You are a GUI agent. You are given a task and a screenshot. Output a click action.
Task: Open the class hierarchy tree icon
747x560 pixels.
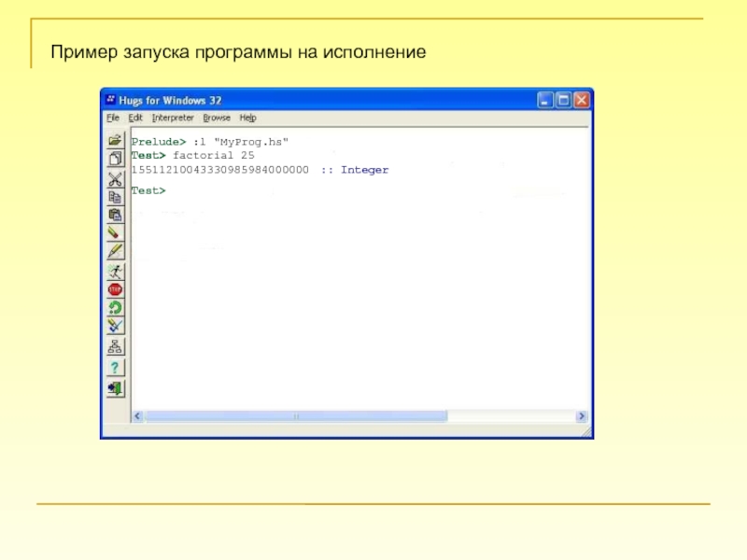point(115,346)
